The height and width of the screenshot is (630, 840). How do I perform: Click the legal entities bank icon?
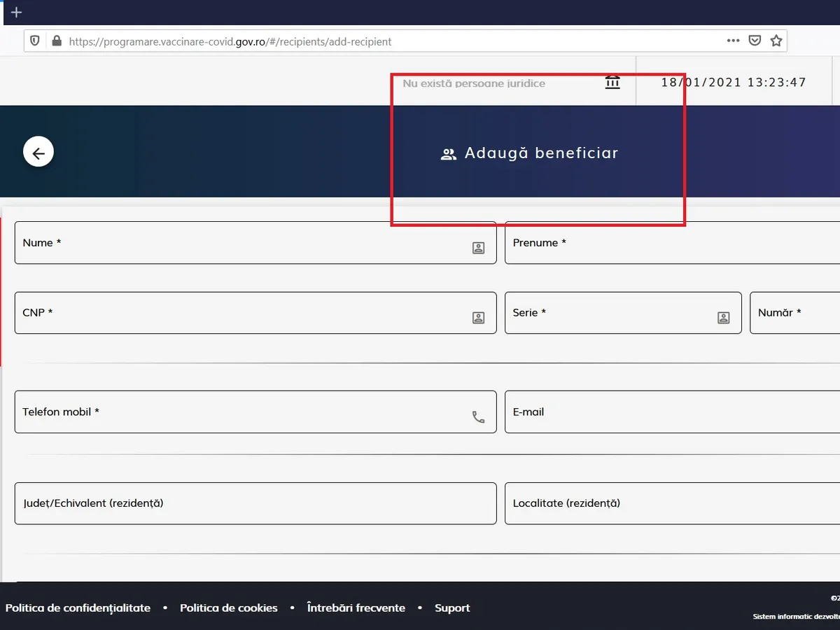612,83
